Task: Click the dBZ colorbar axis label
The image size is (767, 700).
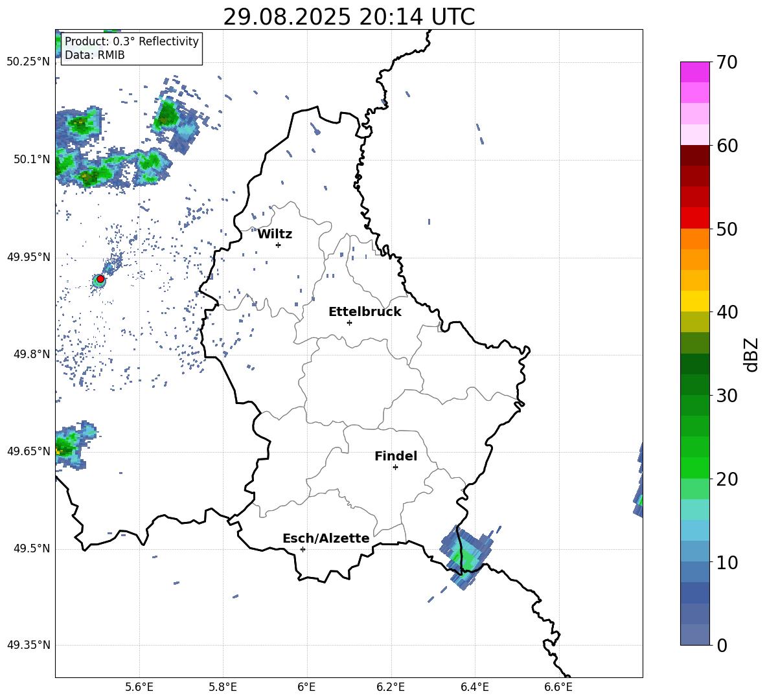Action: (x=752, y=354)
